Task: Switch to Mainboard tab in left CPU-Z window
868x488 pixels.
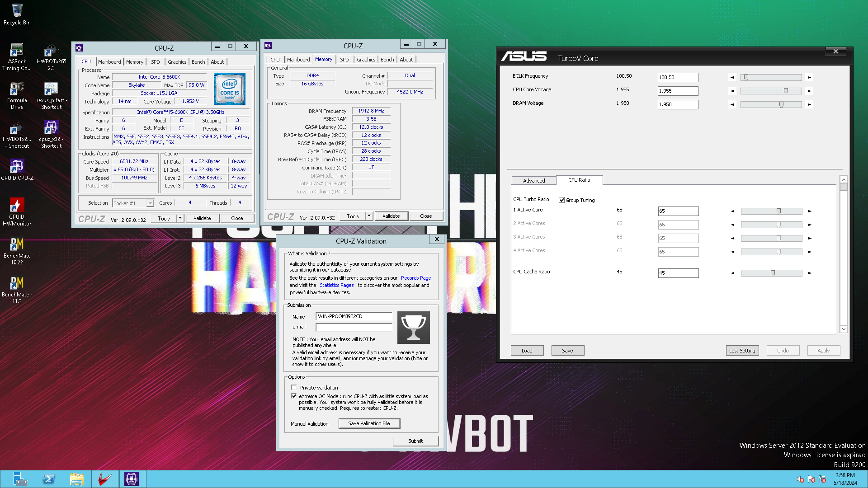Action: point(109,62)
